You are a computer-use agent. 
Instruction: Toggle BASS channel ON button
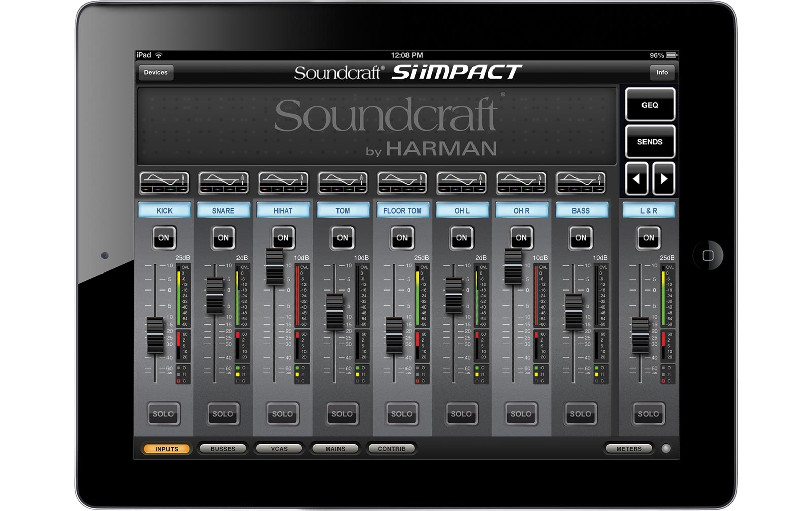(x=581, y=237)
